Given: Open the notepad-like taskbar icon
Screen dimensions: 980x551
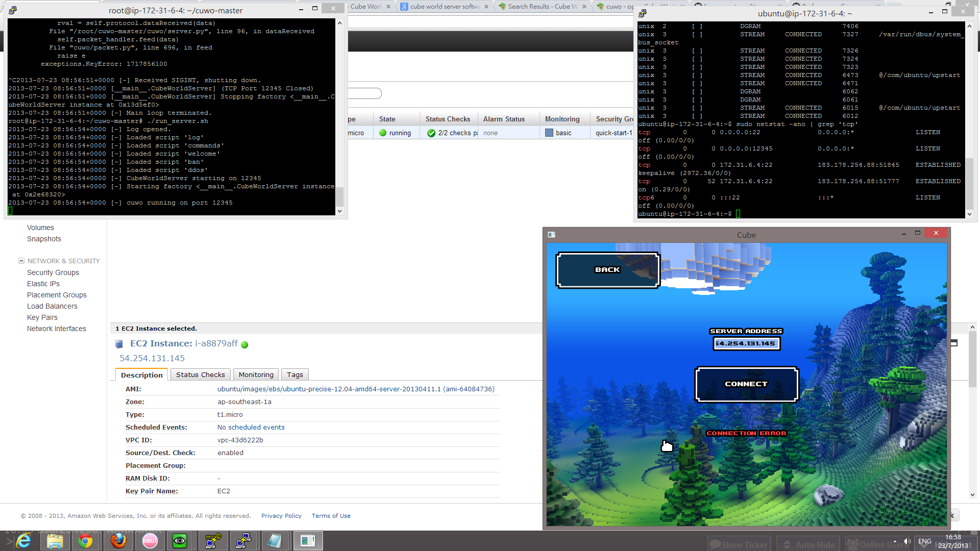Looking at the screenshot, I should click(275, 541).
